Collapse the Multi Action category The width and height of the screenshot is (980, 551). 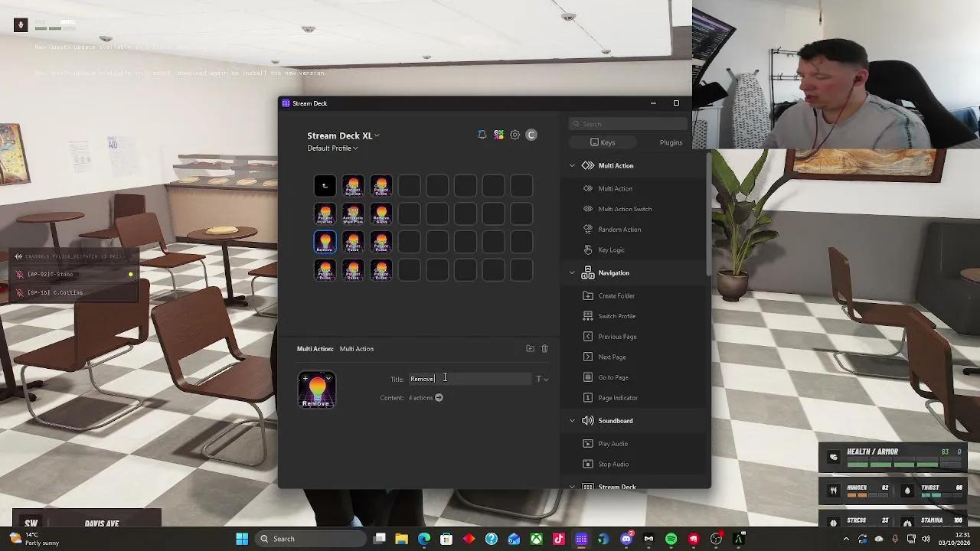[x=572, y=165]
